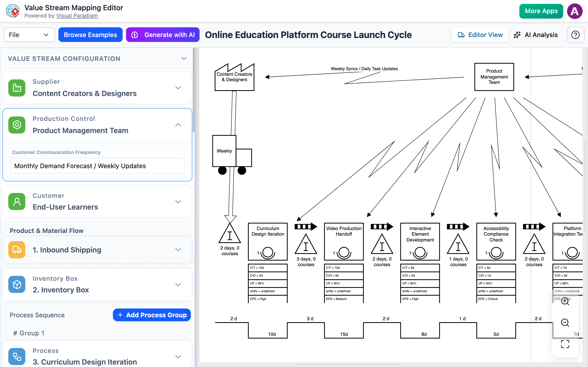Click the Customer person icon

point(17,202)
